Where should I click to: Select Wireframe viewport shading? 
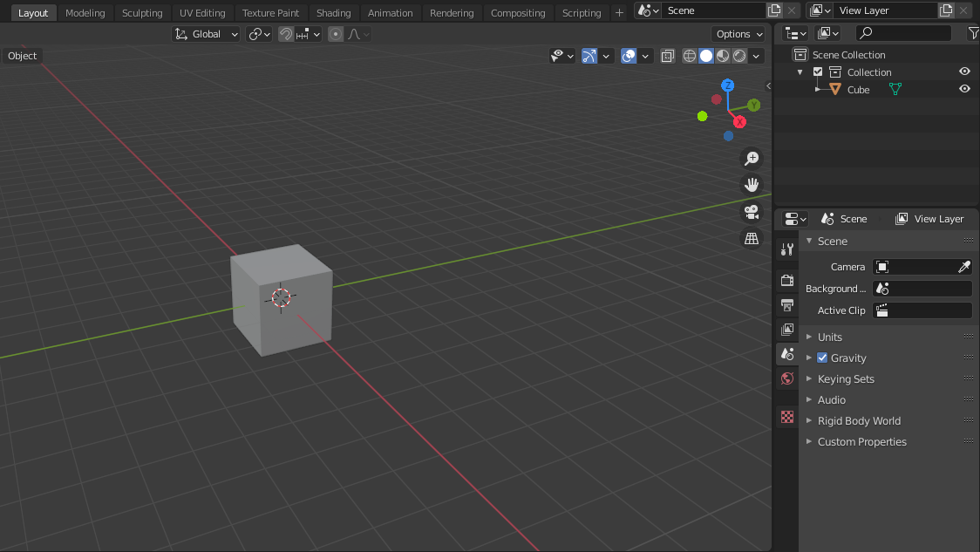click(690, 56)
